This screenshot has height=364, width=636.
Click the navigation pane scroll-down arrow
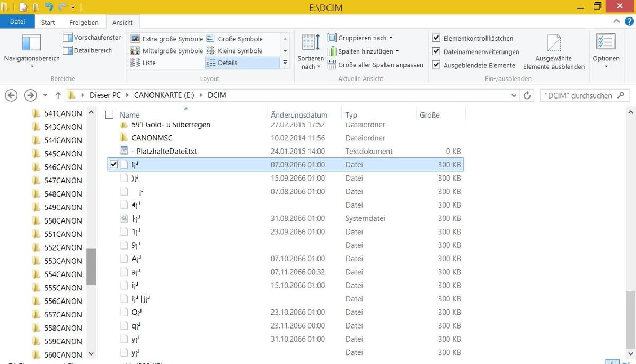tap(92, 353)
